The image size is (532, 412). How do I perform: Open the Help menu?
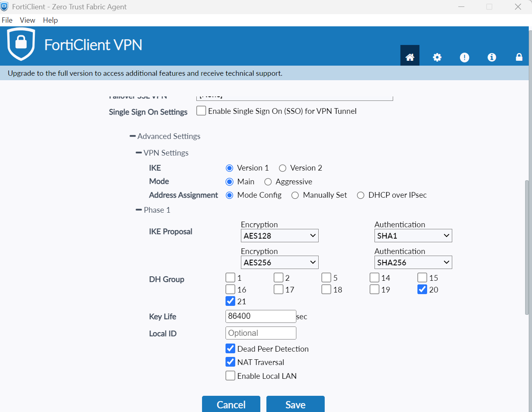(x=50, y=20)
